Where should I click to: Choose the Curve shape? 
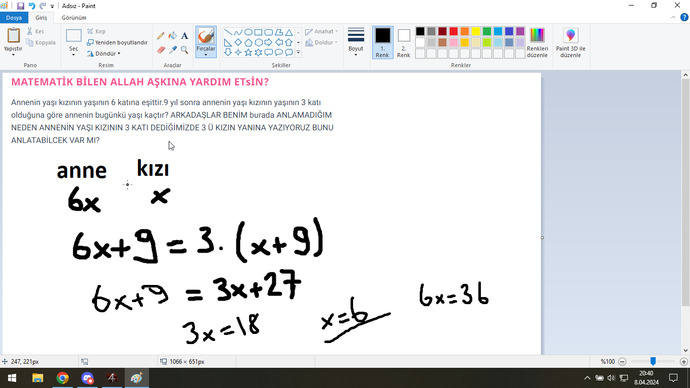238,33
